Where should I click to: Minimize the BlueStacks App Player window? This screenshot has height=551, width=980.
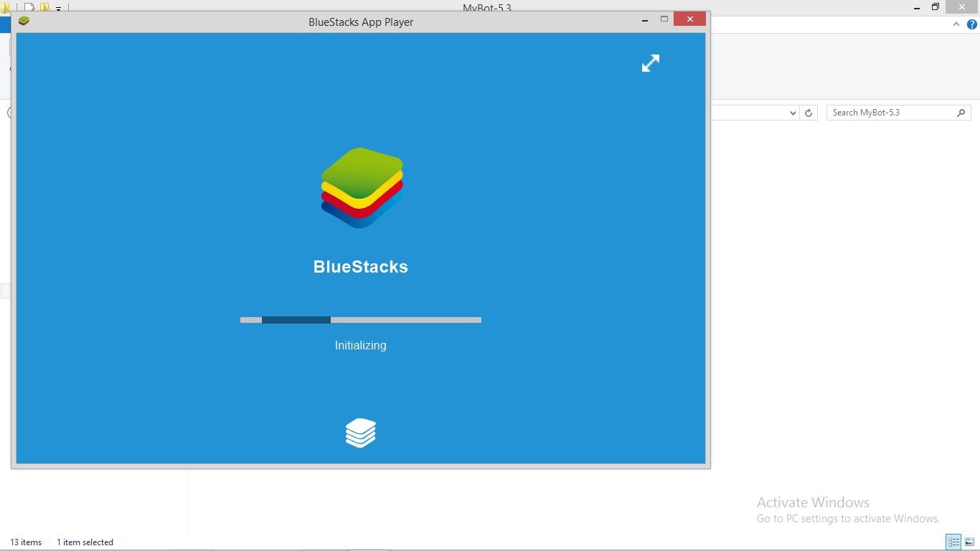pyautogui.click(x=644, y=20)
